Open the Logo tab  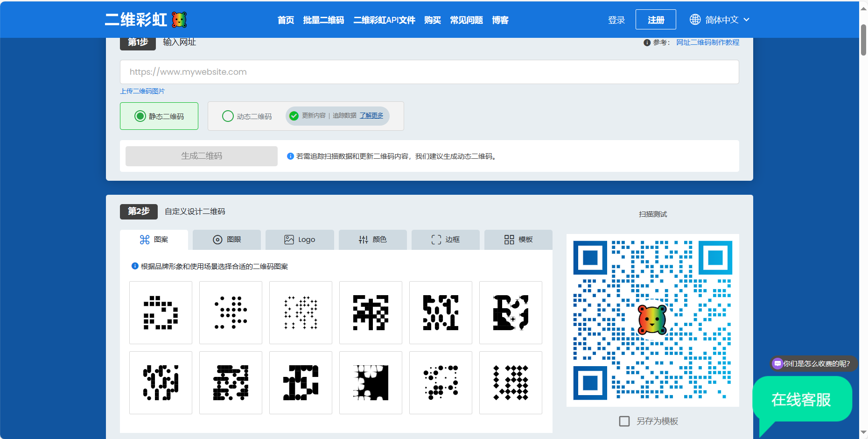coord(300,240)
